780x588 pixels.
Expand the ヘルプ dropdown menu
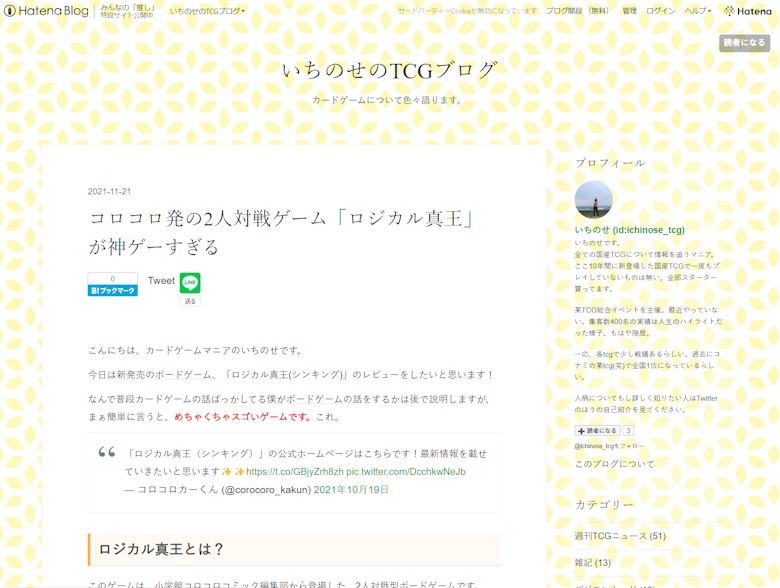697,11
